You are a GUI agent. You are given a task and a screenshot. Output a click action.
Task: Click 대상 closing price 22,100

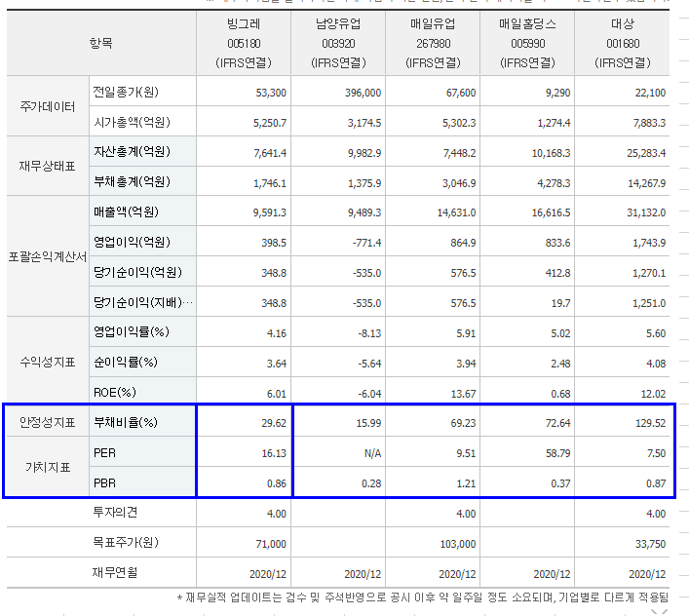[x=650, y=93]
